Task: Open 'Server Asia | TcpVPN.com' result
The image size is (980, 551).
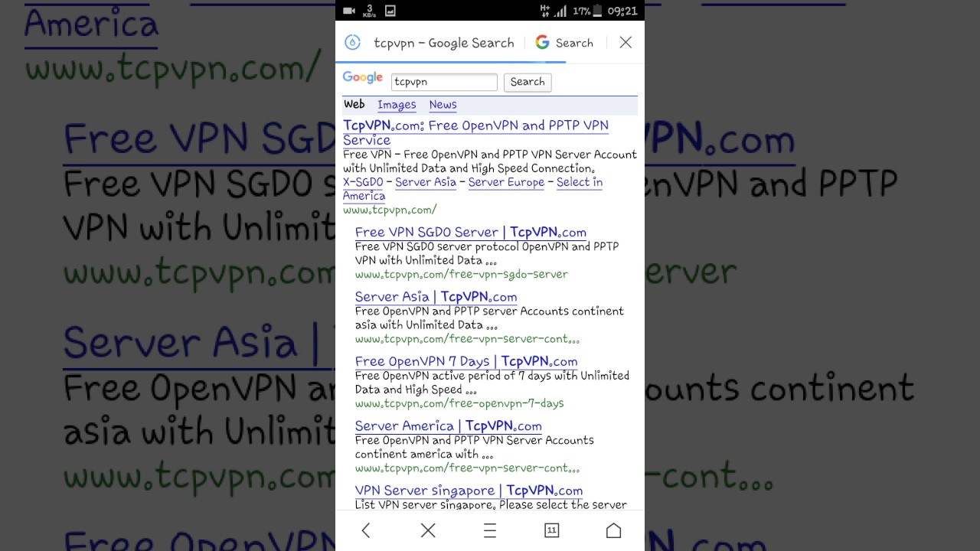Action: (x=436, y=297)
